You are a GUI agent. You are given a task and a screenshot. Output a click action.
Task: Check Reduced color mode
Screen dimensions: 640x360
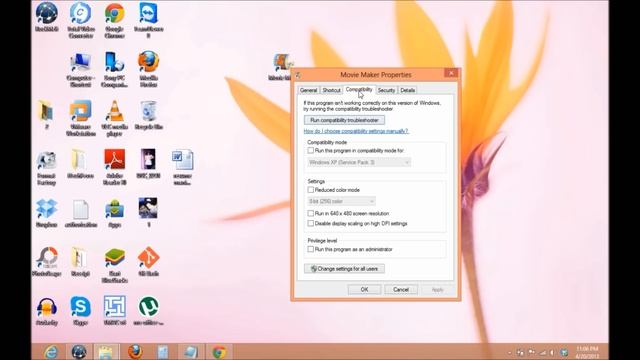tap(311, 190)
